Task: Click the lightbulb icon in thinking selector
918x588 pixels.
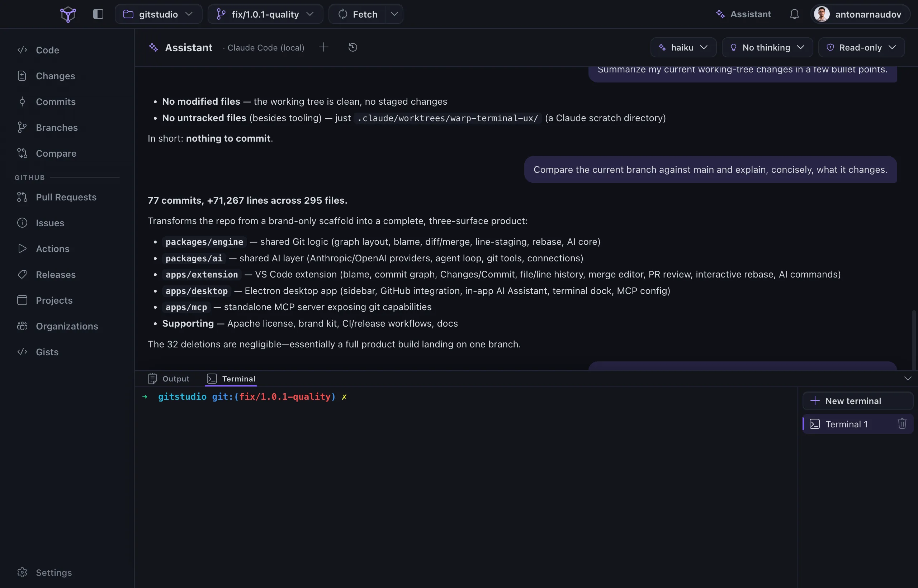Action: 733,47
